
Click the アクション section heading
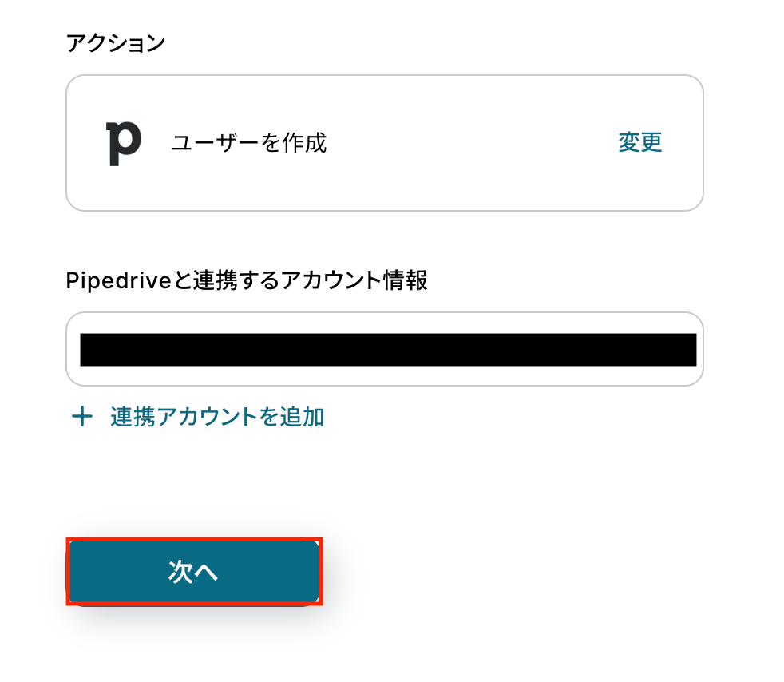(x=116, y=43)
